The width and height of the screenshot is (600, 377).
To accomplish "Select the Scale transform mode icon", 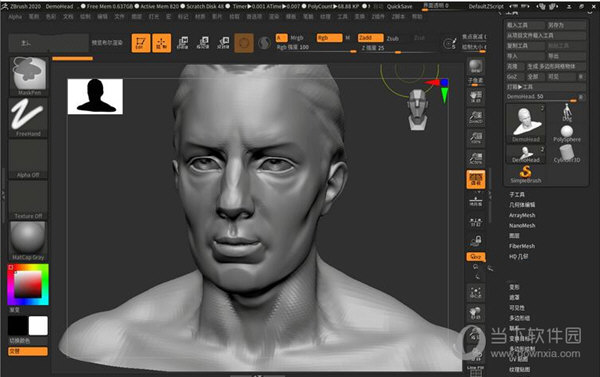I will click(x=203, y=42).
